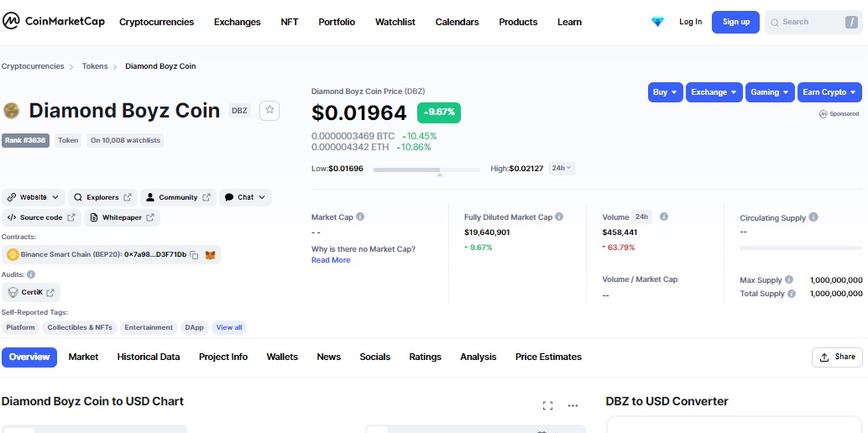Open the Whitepaper link
This screenshot has width=868, height=433.
click(122, 217)
